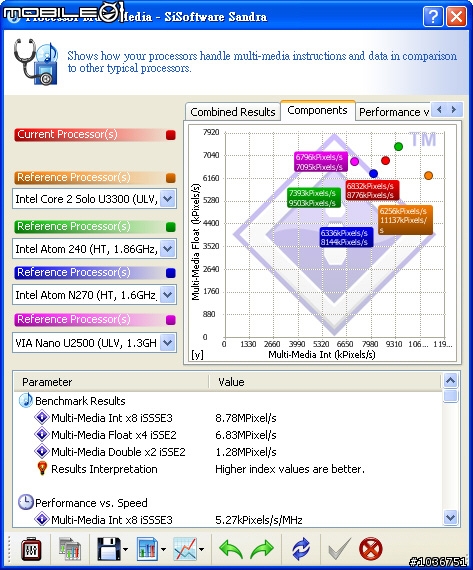Click the Parameter column header
The height and width of the screenshot is (570, 473).
click(x=111, y=382)
